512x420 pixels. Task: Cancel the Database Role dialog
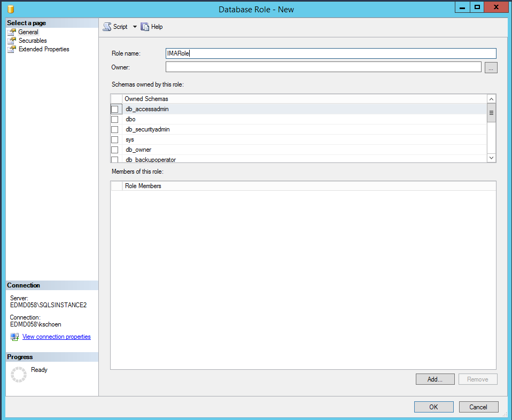478,407
